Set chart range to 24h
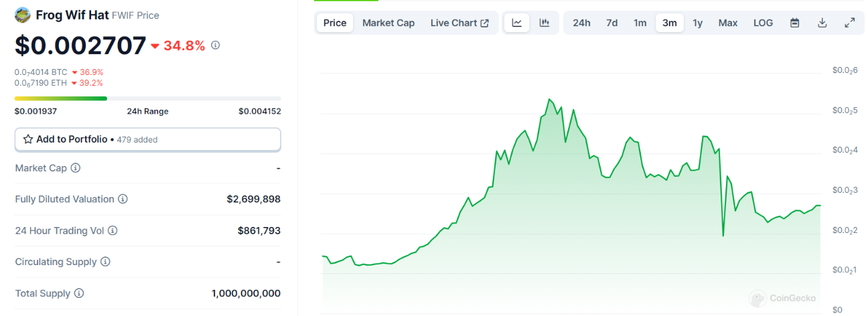868x316 pixels. 581,23
